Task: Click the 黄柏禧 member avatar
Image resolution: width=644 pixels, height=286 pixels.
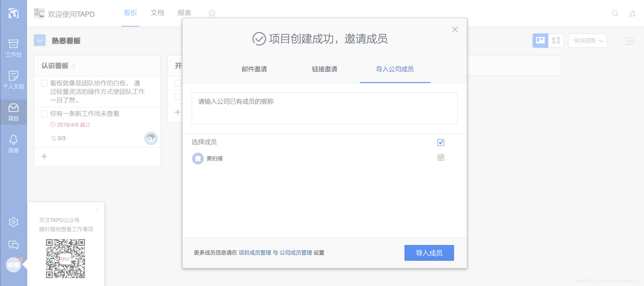Action: pos(198,159)
